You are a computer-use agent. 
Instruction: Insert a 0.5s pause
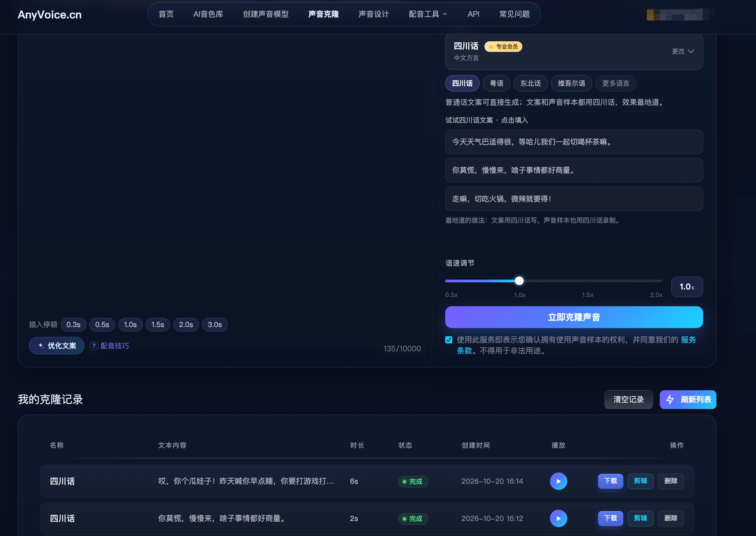[x=102, y=325]
